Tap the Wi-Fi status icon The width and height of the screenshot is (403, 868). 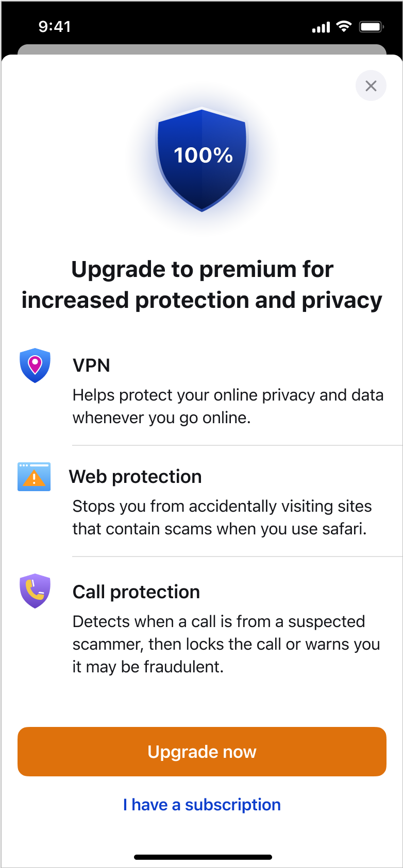point(344,26)
